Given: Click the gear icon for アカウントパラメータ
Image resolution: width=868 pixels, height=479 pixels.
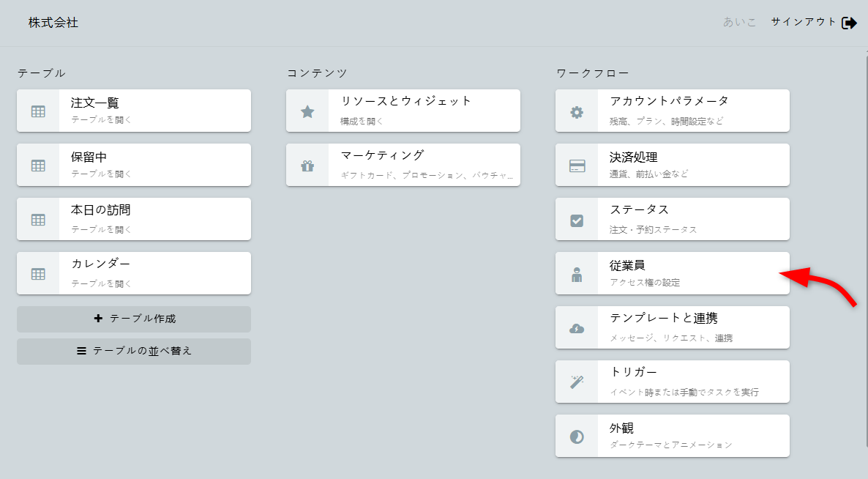Looking at the screenshot, I should point(577,111).
